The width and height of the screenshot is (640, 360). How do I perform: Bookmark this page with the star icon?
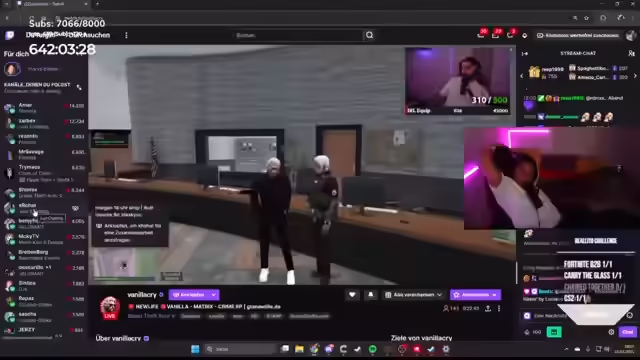tap(587, 18)
